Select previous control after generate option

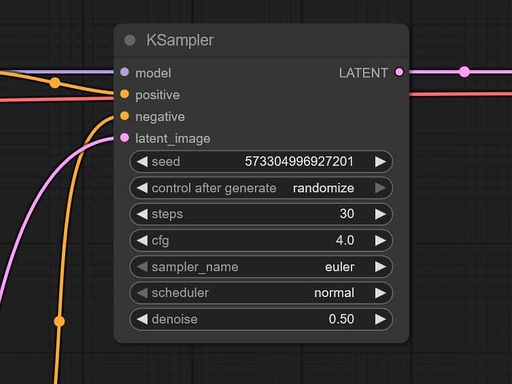click(142, 188)
